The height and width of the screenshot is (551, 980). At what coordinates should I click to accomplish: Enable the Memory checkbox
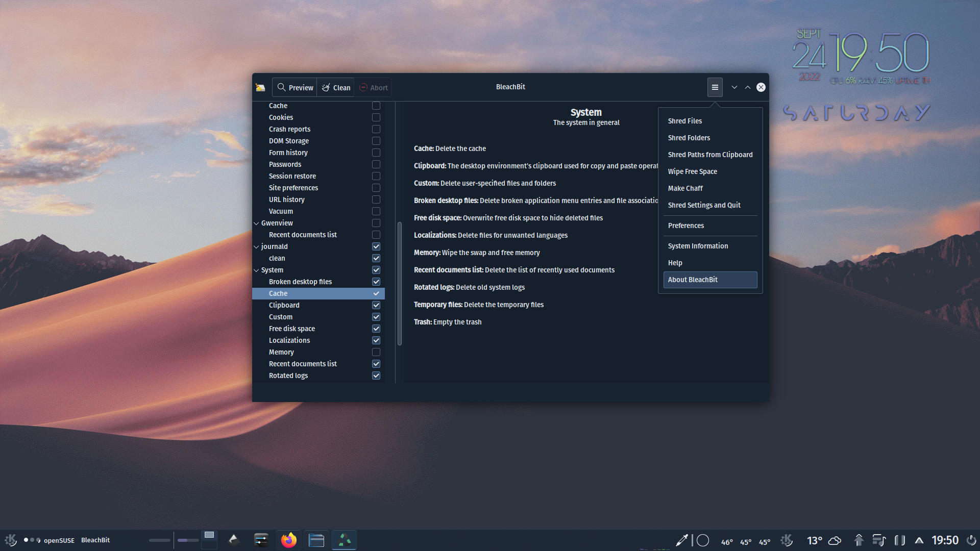pyautogui.click(x=376, y=352)
